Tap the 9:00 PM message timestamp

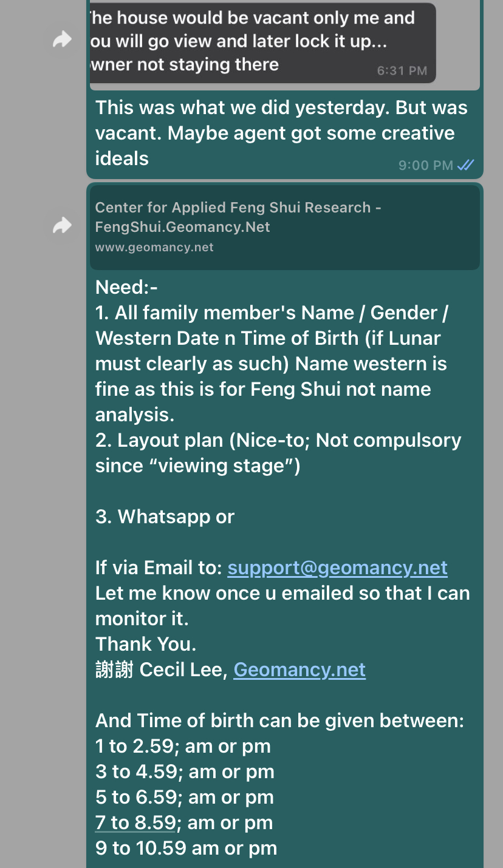(425, 165)
